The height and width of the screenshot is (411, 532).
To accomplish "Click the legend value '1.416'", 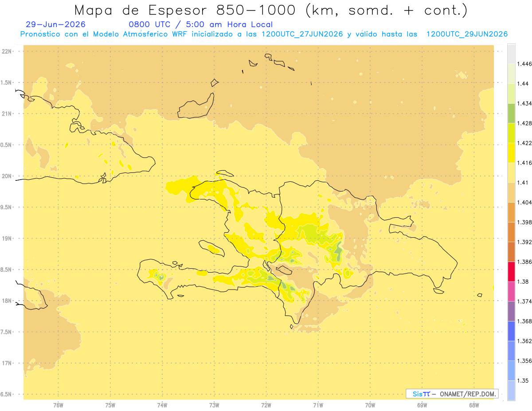I will click(524, 163).
